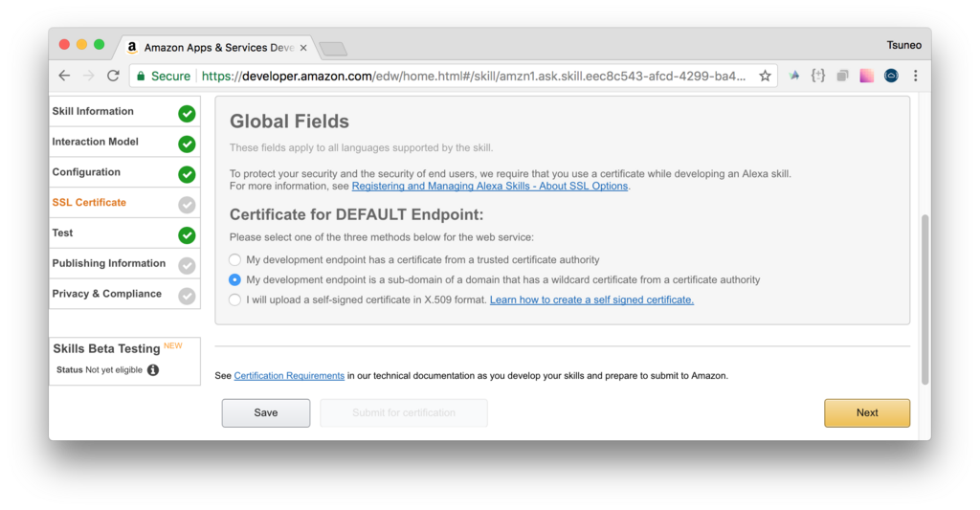
Task: Open the Certification Requirements link
Action: point(289,376)
